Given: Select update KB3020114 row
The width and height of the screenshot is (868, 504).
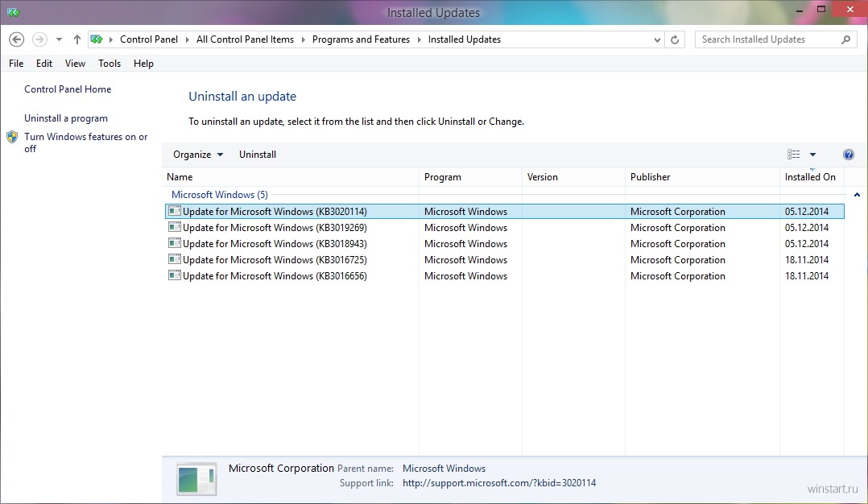Looking at the screenshot, I should tap(505, 211).
